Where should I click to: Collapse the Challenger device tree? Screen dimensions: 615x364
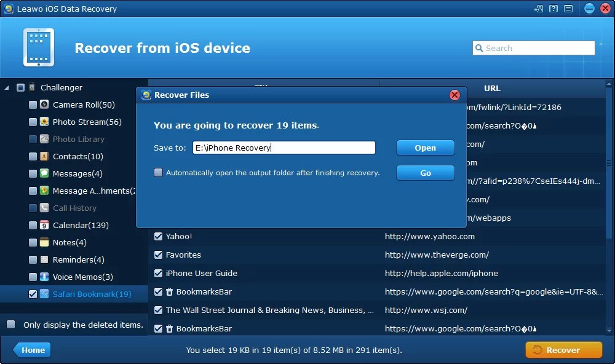click(x=7, y=88)
